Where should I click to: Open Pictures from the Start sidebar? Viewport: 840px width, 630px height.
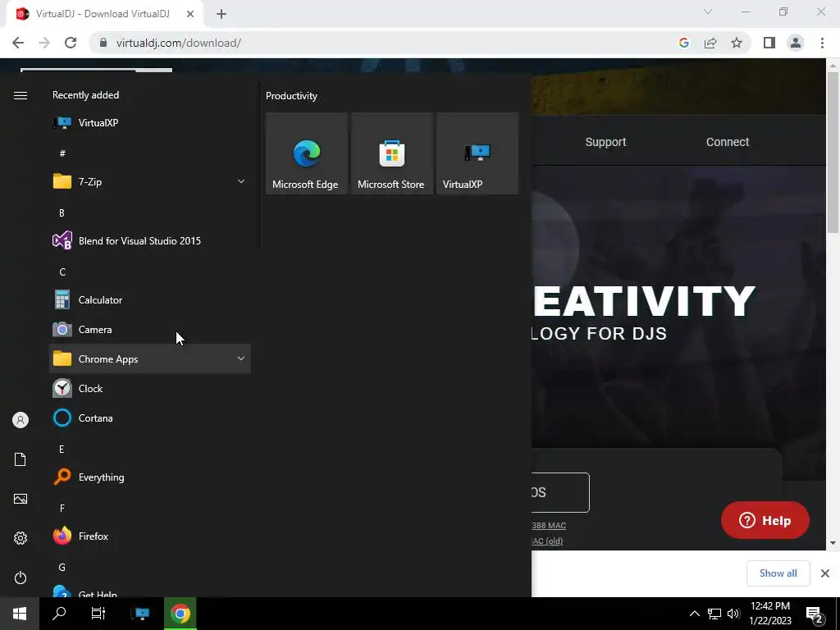(x=21, y=499)
